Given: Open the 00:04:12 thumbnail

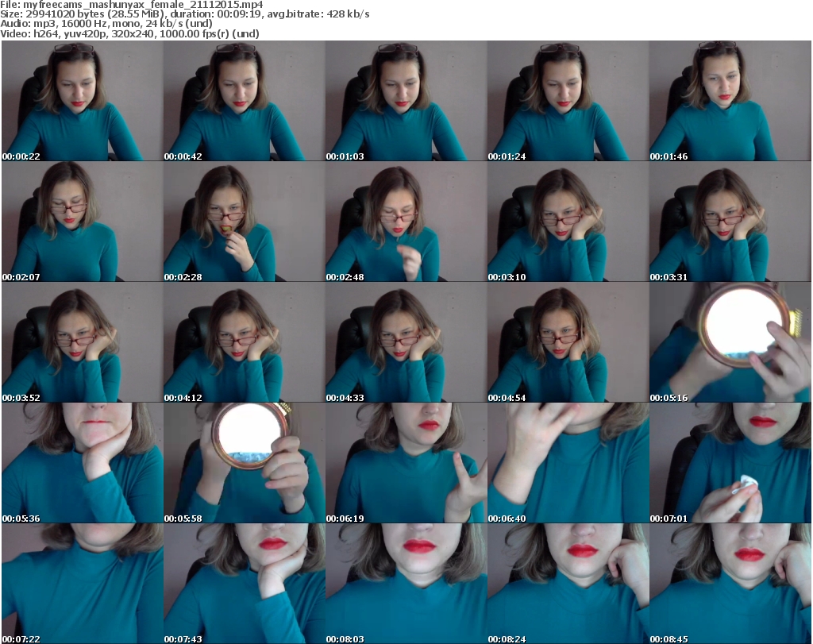Looking at the screenshot, I should coord(244,342).
